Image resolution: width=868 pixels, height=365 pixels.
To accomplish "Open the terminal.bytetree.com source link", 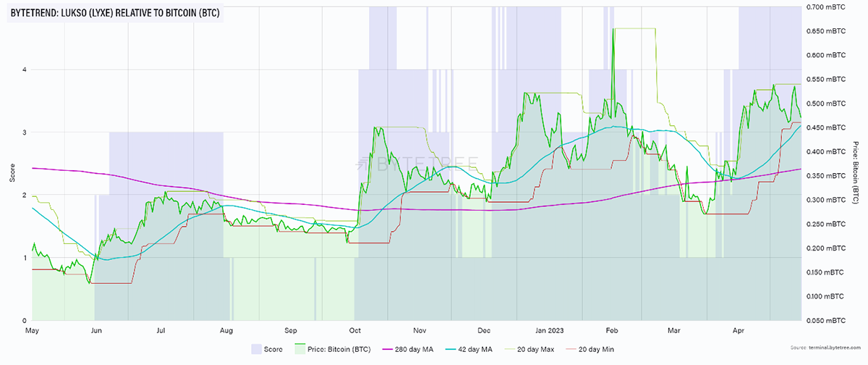I will pos(834,348).
